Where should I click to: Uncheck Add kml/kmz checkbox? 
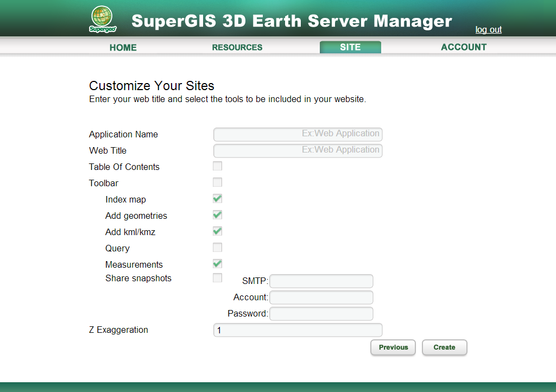[217, 231]
